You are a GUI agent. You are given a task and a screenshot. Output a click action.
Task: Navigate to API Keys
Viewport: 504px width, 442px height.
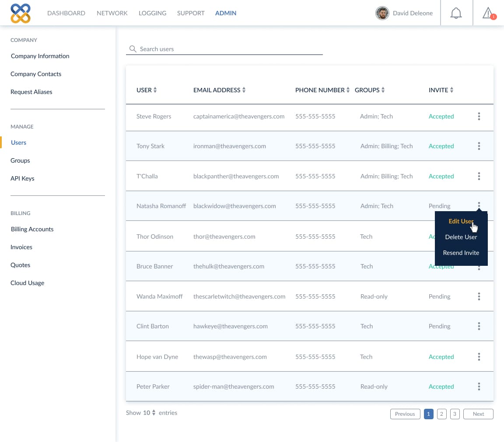(x=22, y=179)
